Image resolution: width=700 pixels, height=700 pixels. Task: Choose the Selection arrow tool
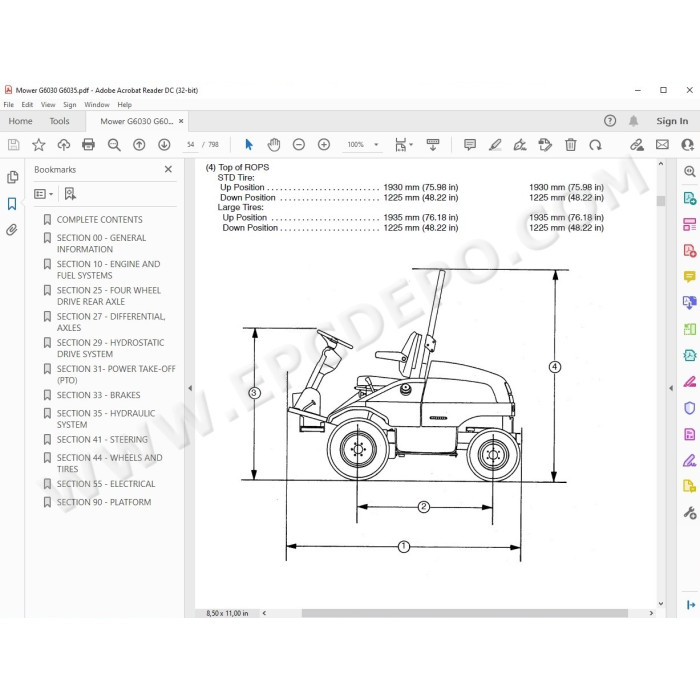click(x=249, y=145)
